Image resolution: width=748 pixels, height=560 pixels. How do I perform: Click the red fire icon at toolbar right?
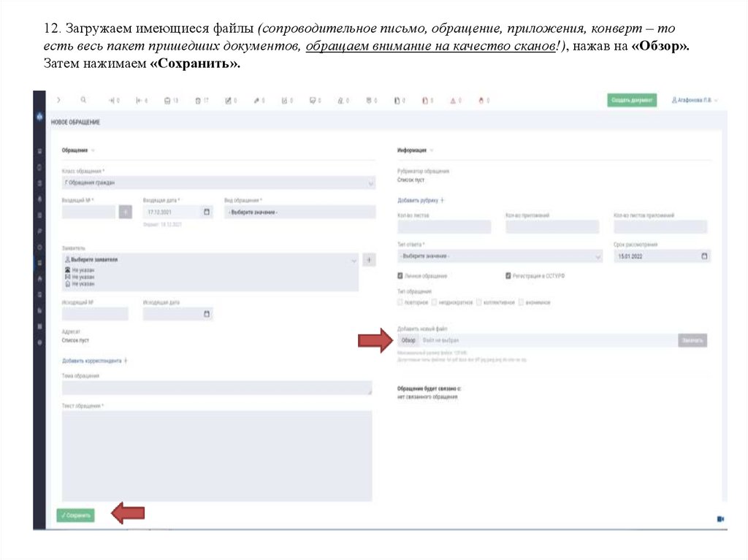coord(481,100)
